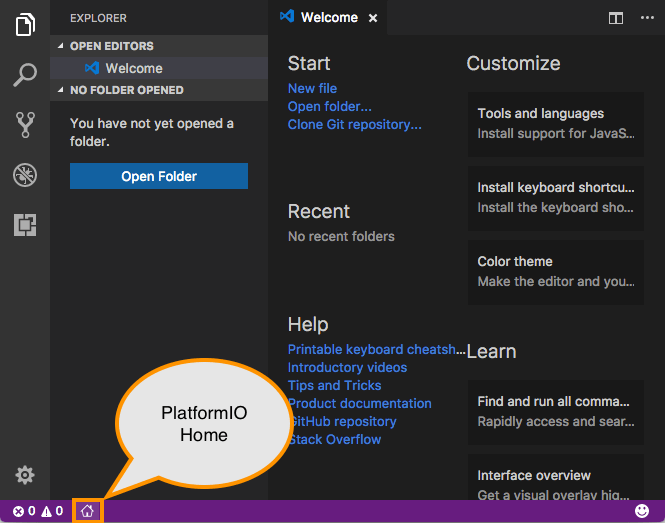The height and width of the screenshot is (523, 665).
Task: Click the PlatformIO Home status bar icon
Action: 87,511
